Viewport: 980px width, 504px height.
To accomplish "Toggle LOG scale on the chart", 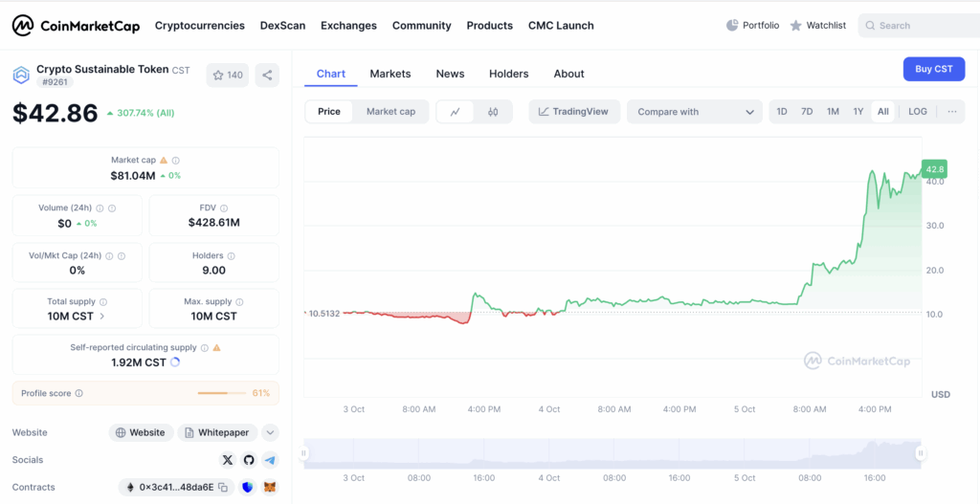I will coord(917,112).
